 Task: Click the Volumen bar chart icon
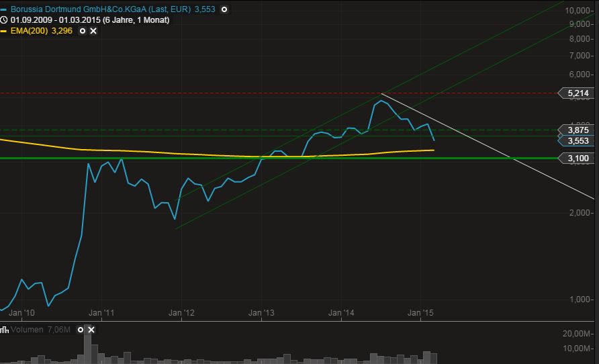pyautogui.click(x=4, y=330)
